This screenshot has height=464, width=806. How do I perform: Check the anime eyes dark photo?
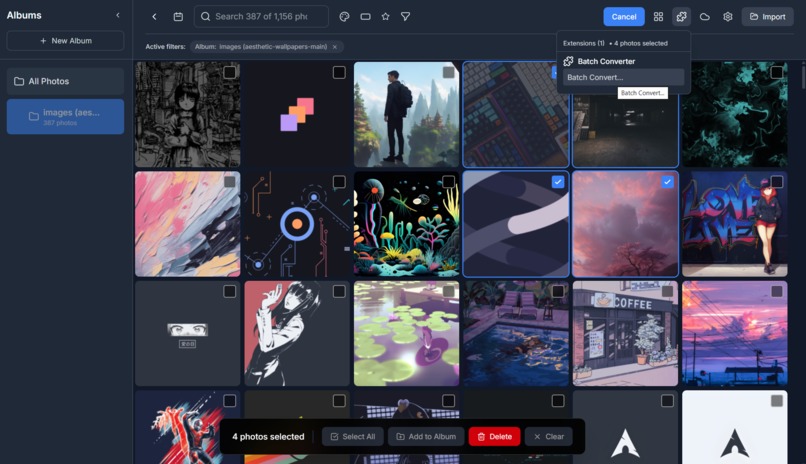(x=229, y=291)
